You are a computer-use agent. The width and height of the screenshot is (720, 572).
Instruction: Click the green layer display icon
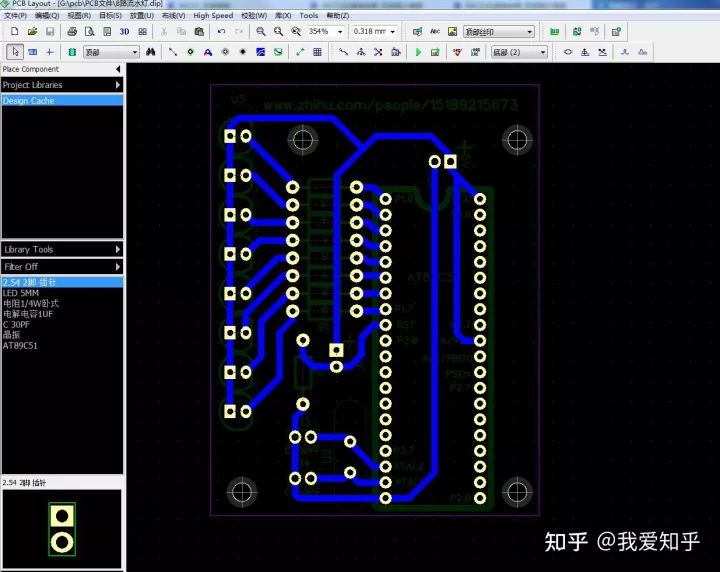[x=555, y=32]
